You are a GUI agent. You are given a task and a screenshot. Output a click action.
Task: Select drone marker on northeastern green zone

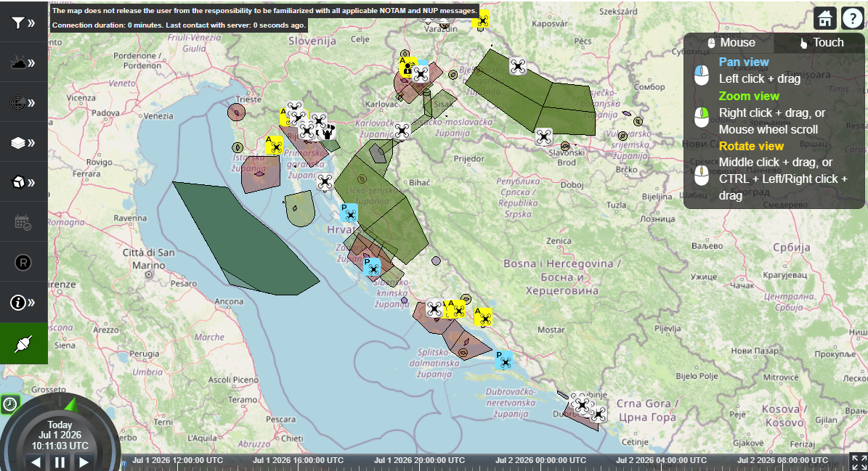tap(518, 66)
